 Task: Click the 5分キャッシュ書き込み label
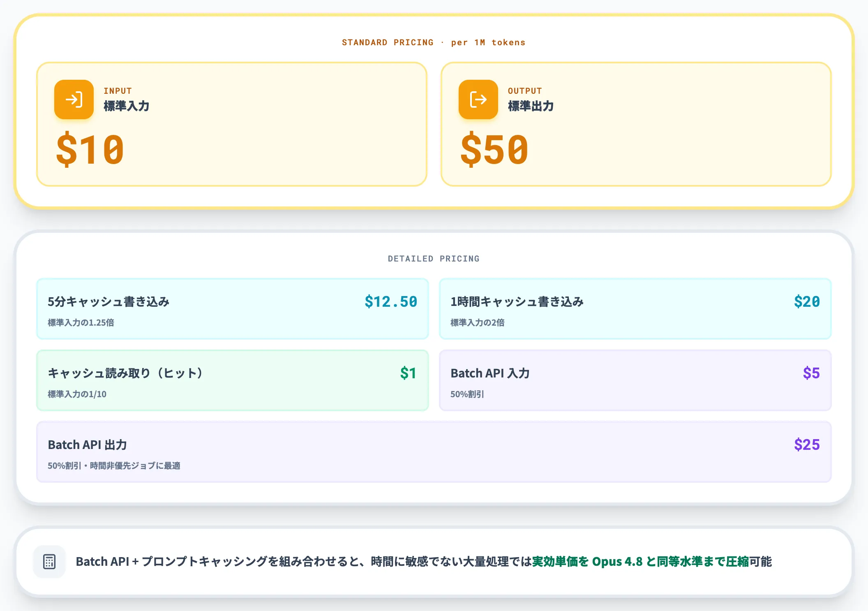(108, 302)
